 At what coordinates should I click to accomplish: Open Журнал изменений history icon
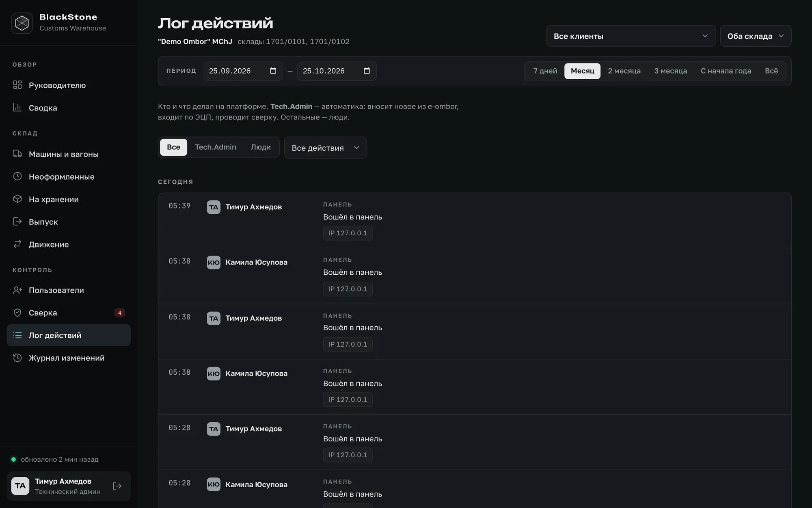click(17, 358)
